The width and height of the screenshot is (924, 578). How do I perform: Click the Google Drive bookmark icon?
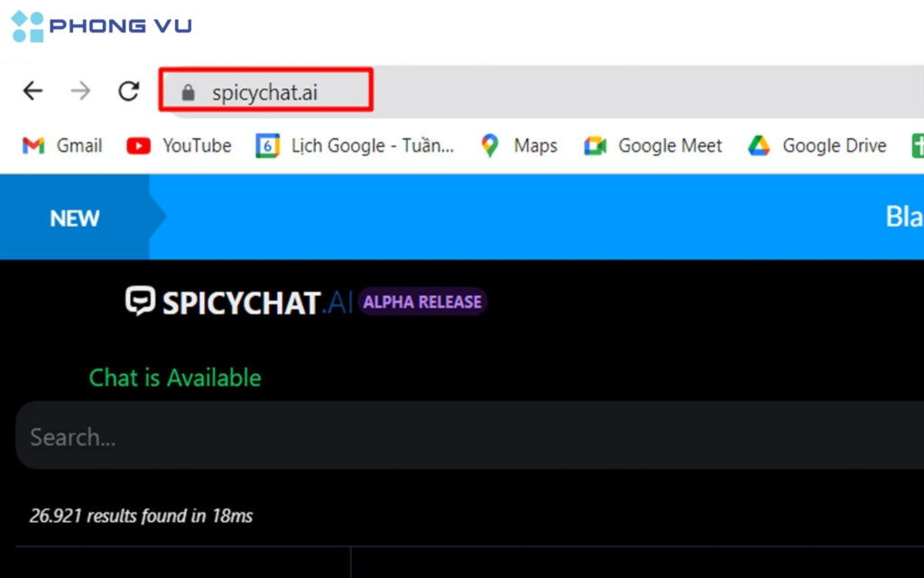tap(762, 145)
